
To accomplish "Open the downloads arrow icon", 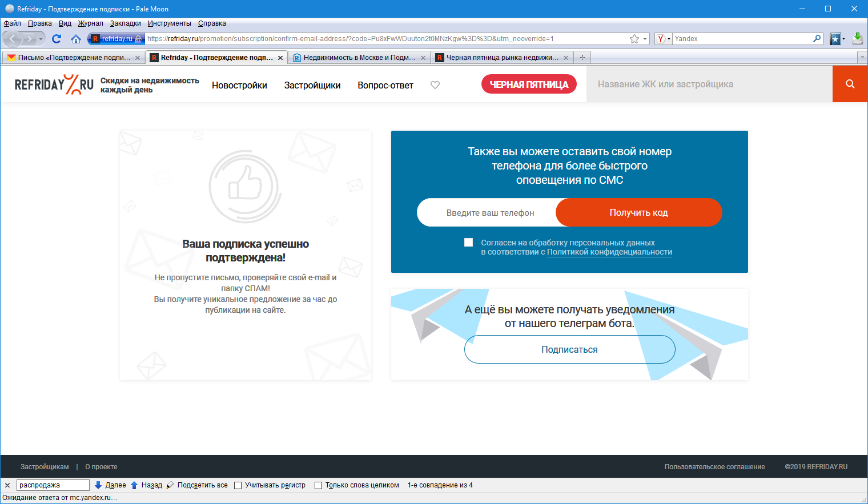I will coord(857,39).
